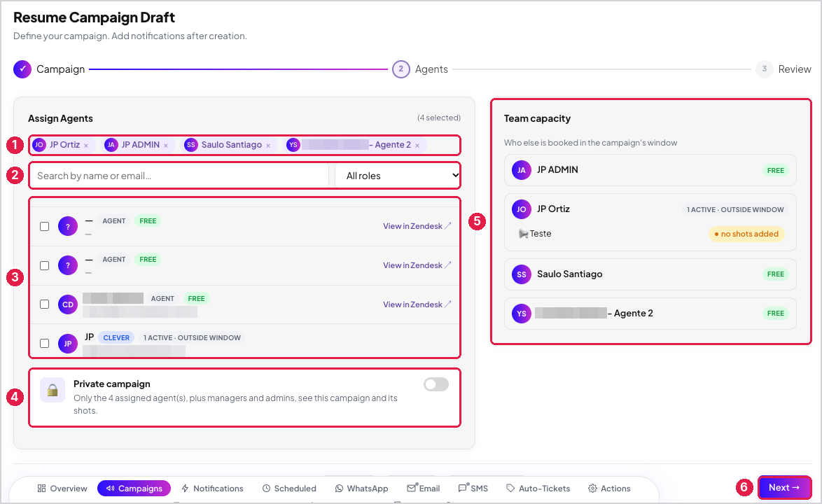Image resolution: width=822 pixels, height=504 pixels.
Task: Check the first unnamed agent's checkbox
Action: 45,226
